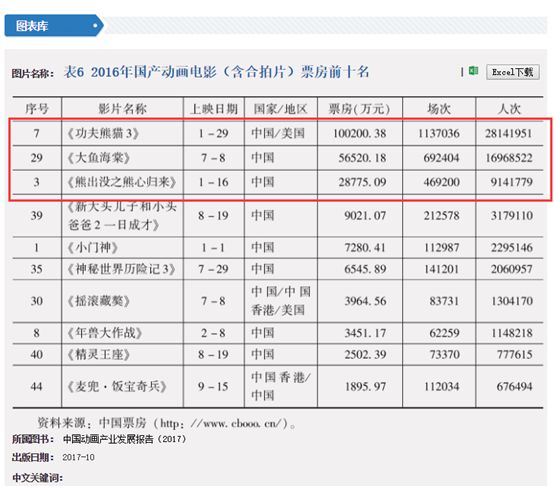Click the film name 《年兽大作战》
Viewport: 554px width, 486px height.
(x=105, y=333)
